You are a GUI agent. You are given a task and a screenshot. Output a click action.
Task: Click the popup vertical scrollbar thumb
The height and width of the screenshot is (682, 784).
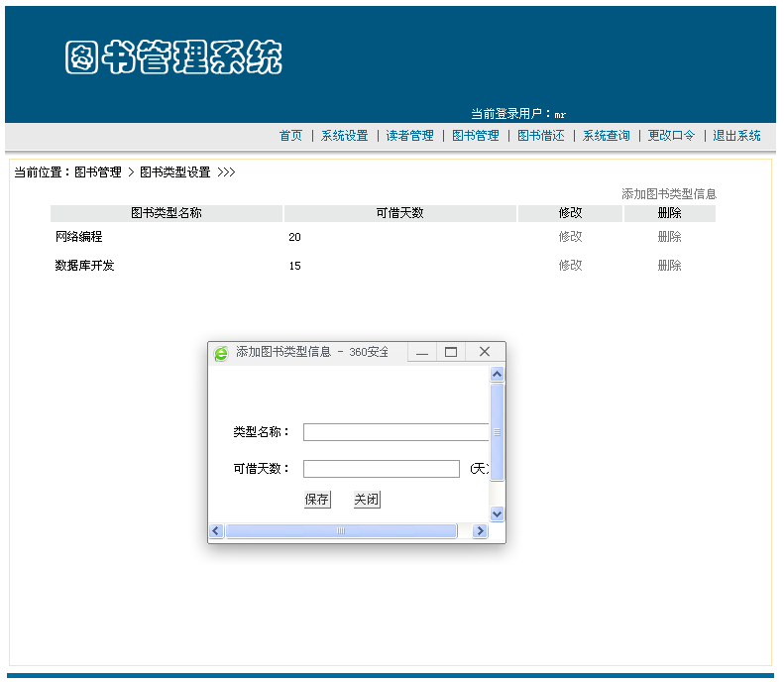(497, 432)
